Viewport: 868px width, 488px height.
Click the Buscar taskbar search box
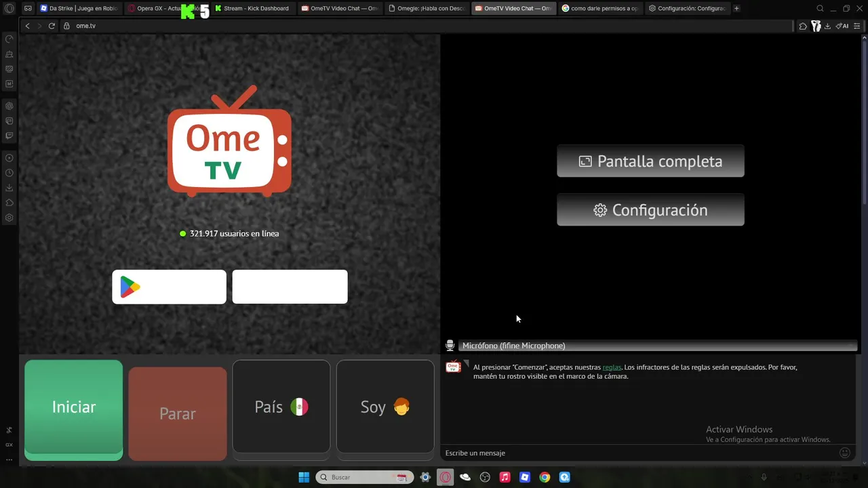coord(365,477)
